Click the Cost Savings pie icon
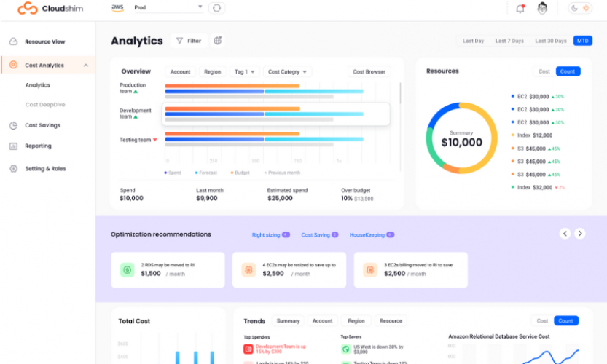Screen dimensions: 607x364 pyautogui.click(x=14, y=125)
